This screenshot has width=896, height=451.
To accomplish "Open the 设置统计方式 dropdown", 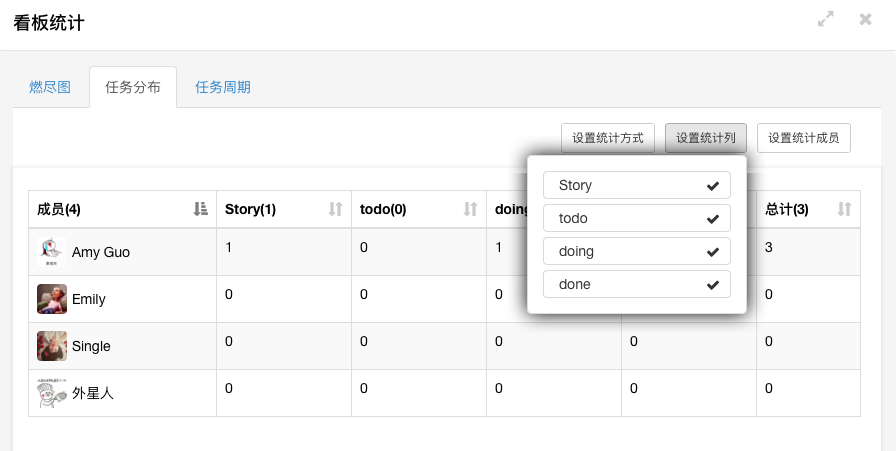I will (x=608, y=138).
